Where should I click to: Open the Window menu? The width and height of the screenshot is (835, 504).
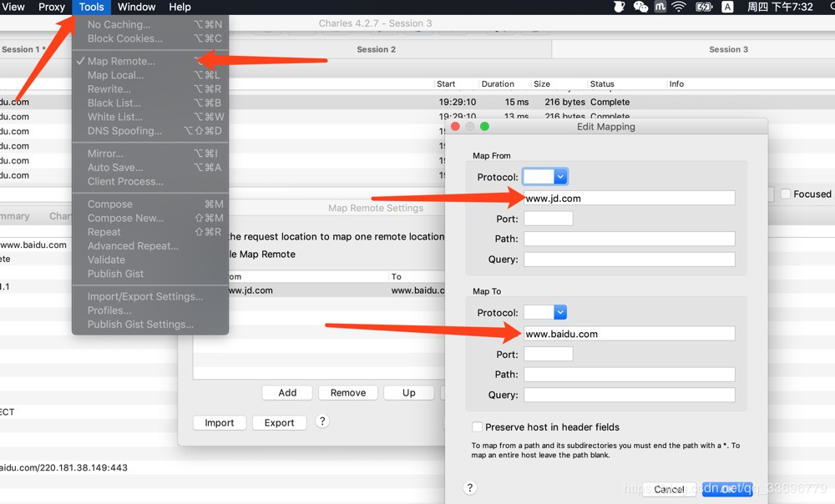click(136, 7)
